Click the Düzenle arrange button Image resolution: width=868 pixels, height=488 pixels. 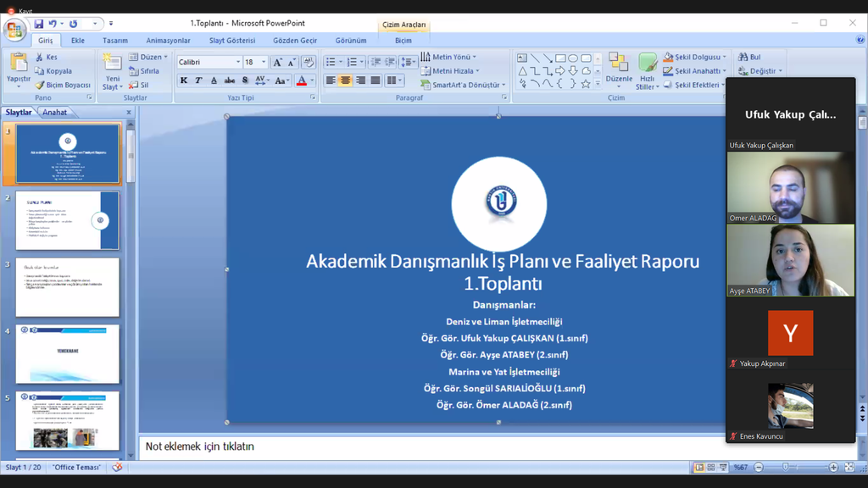tap(619, 70)
